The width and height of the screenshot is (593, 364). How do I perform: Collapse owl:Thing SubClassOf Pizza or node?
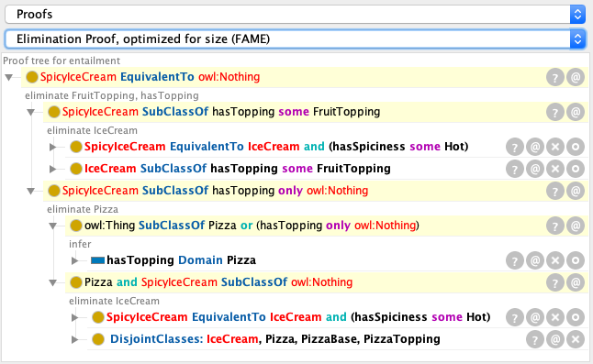click(x=52, y=226)
